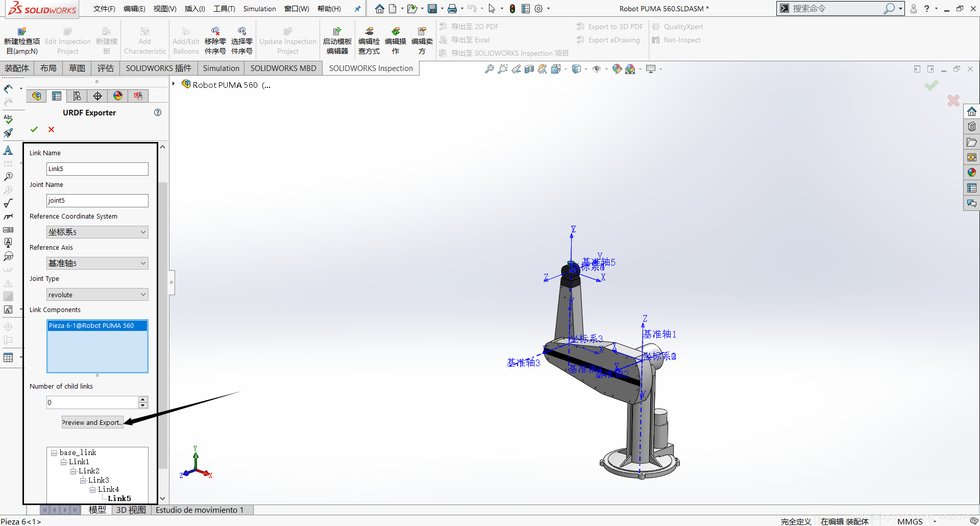Decrease Number of child links stepper
Image resolution: width=980 pixels, height=526 pixels.
tap(143, 405)
